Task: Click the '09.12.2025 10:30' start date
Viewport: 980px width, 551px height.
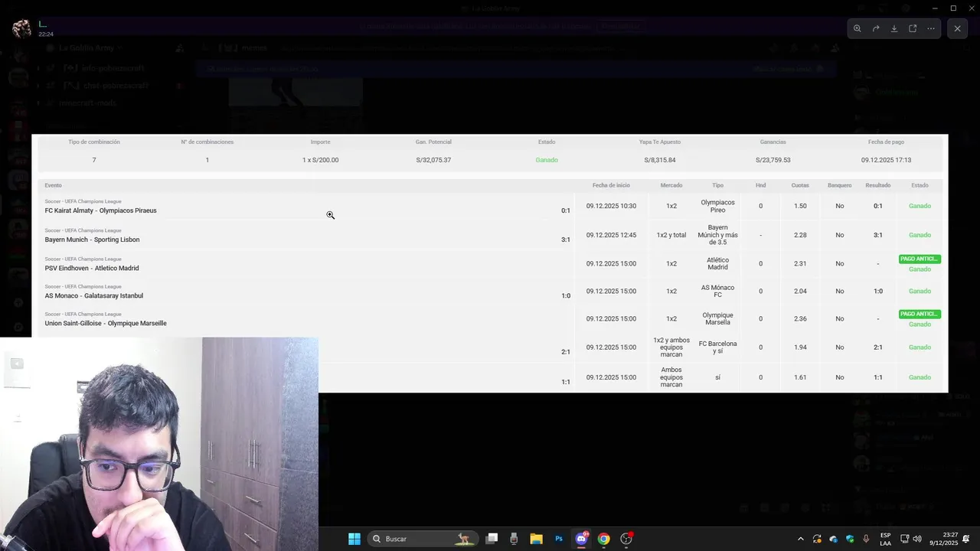Action: pos(611,206)
